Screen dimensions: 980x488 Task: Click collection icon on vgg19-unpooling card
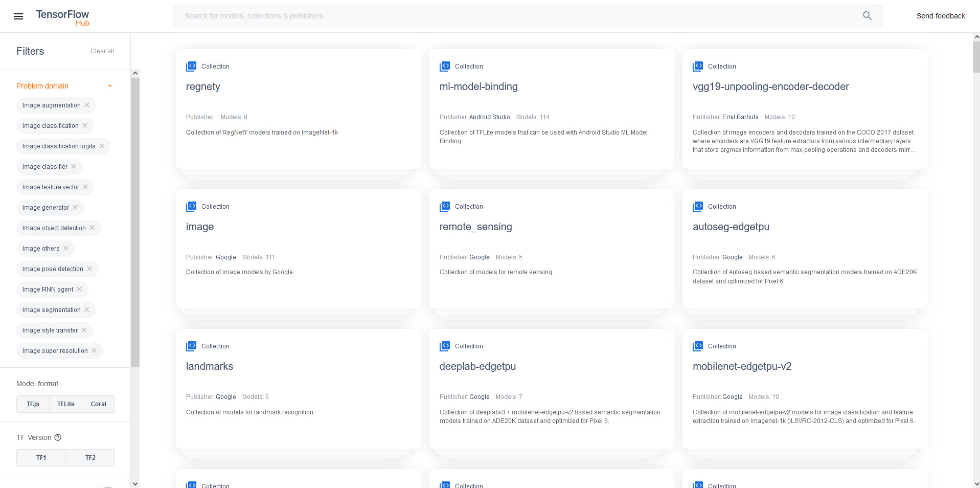pyautogui.click(x=698, y=66)
